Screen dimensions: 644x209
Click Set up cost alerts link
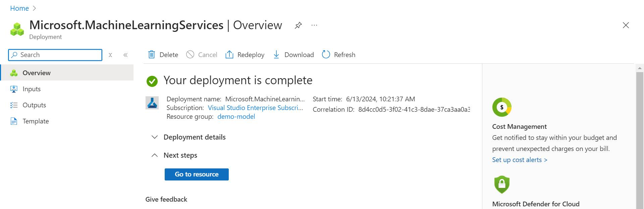[x=520, y=160]
